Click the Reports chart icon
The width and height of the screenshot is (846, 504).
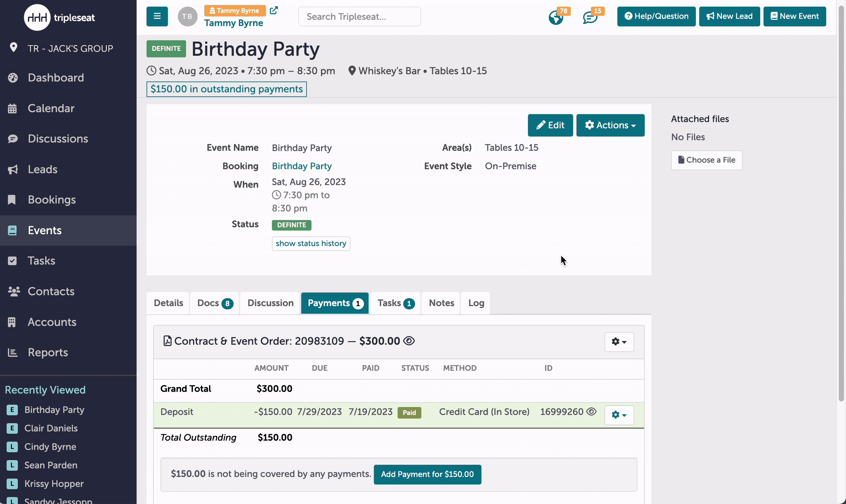coord(13,352)
